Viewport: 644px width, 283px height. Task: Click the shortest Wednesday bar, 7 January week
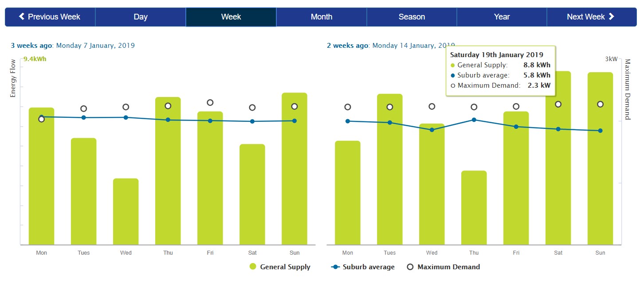tap(126, 212)
